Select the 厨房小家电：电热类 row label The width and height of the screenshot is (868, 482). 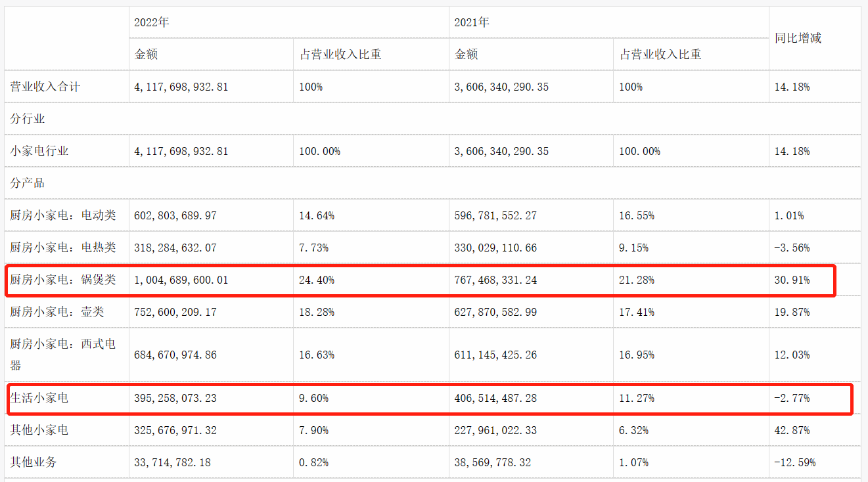pyautogui.click(x=63, y=248)
